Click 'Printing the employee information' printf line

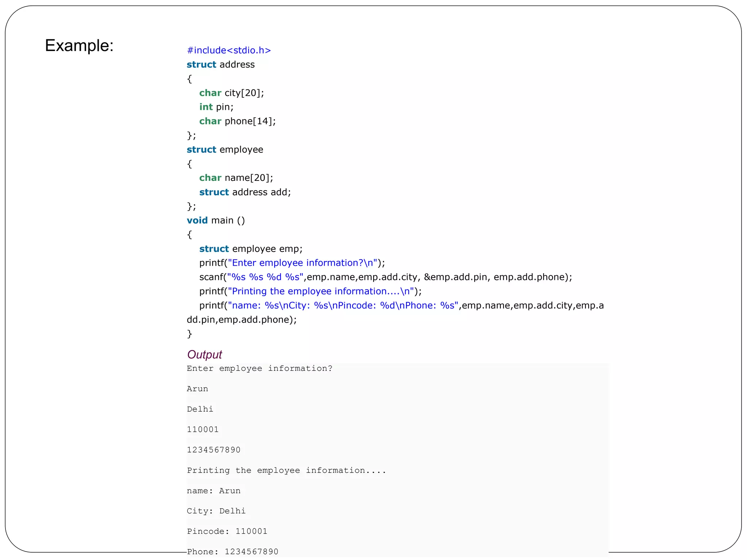[x=310, y=291]
